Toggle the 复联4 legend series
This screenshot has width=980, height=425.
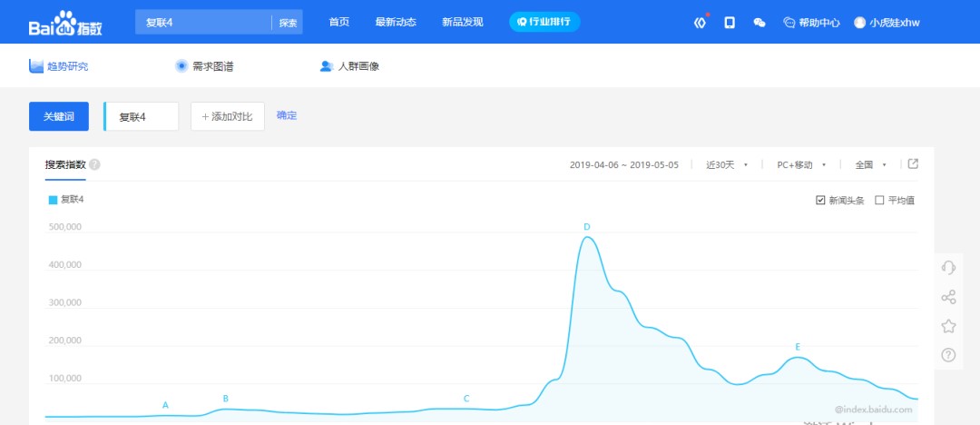coord(66,200)
